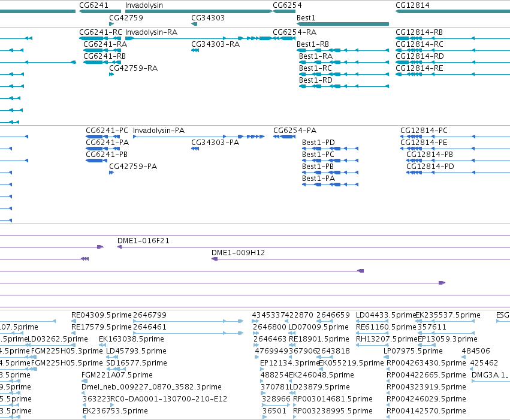Click the CG12814-RB transcript label
Image resolution: width=510 pixels, height=420 pixels.
[x=420, y=32]
